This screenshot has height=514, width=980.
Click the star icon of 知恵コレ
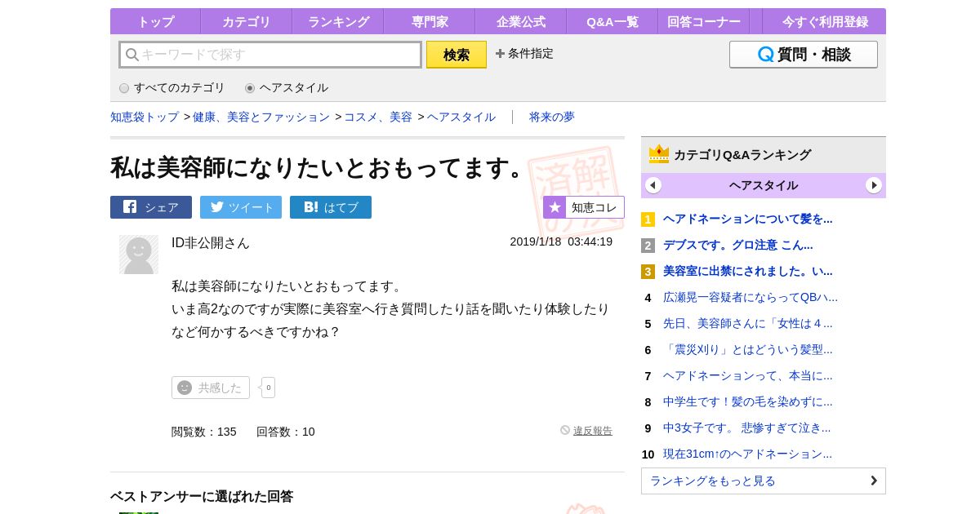[x=555, y=207]
